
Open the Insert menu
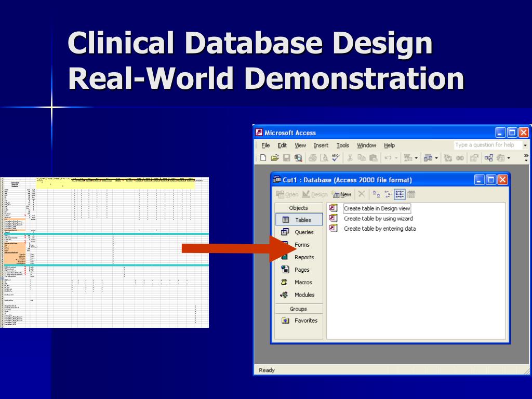tap(321, 145)
